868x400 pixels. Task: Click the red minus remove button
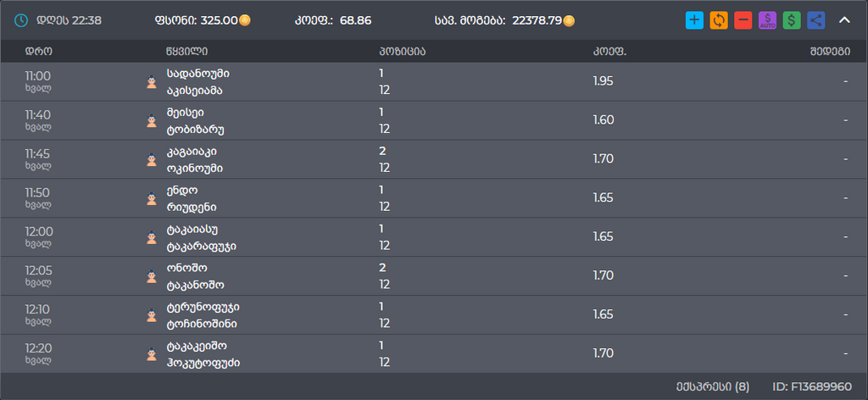coord(743,20)
